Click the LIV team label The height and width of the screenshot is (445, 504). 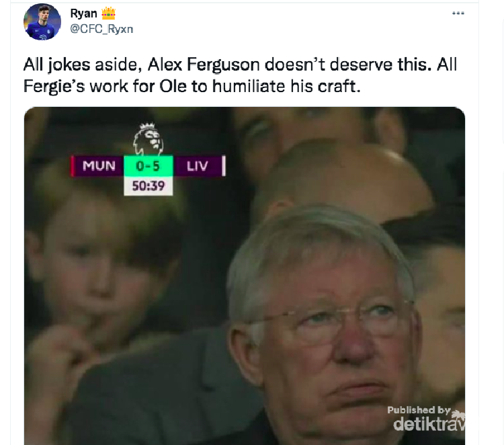[x=197, y=166]
